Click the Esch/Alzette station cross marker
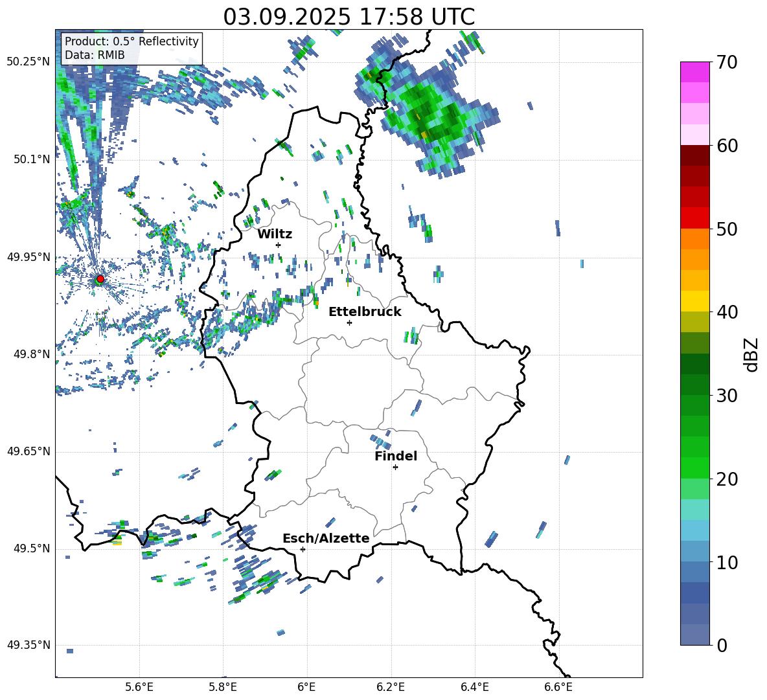Screen dimensions: 767x700 pyautogui.click(x=303, y=549)
